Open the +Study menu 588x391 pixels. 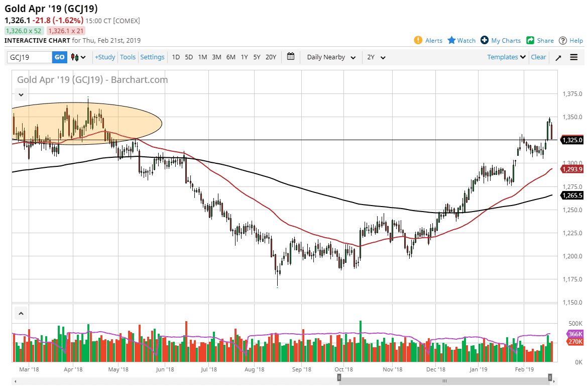(x=104, y=57)
